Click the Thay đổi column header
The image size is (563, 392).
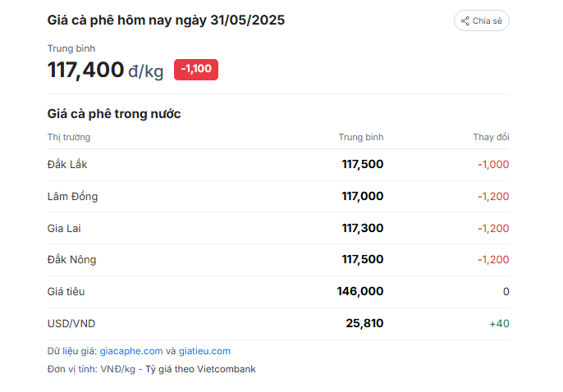point(491,137)
